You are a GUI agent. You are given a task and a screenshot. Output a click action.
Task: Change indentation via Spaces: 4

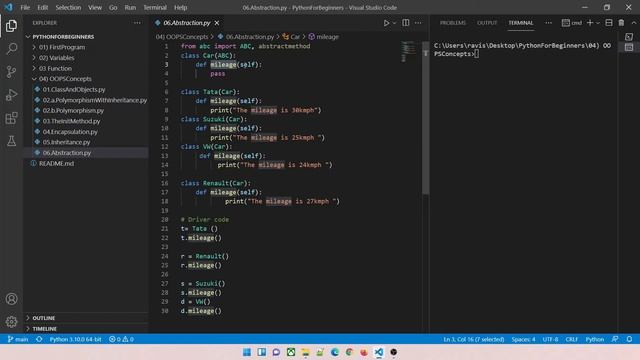[523, 339]
